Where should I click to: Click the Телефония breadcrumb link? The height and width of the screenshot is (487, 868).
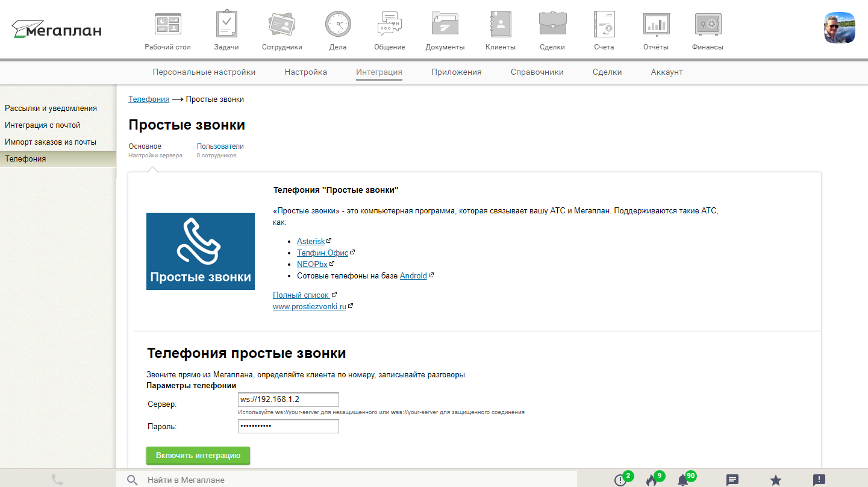point(149,99)
